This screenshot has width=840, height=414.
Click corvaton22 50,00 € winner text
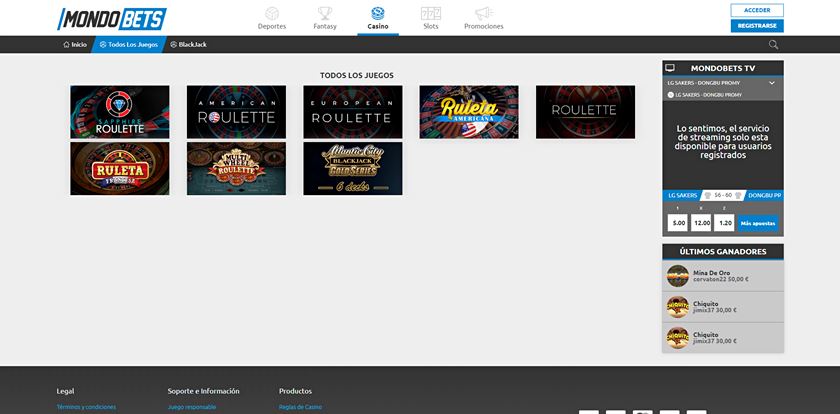click(x=721, y=279)
